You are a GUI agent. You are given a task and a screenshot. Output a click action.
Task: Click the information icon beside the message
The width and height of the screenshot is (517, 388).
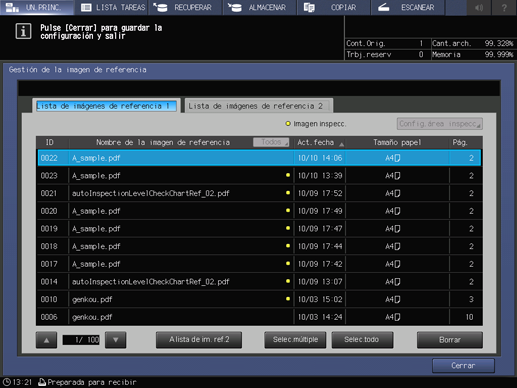coord(23,31)
